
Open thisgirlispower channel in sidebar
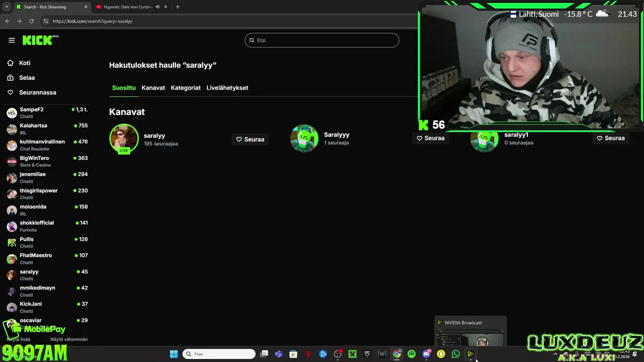click(x=47, y=194)
